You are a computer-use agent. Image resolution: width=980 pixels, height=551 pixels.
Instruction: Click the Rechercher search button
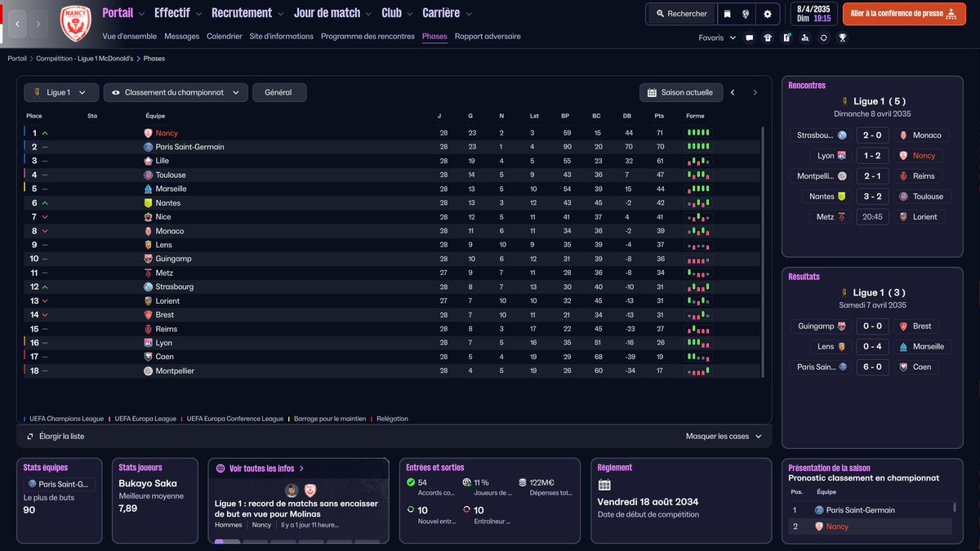pyautogui.click(x=680, y=14)
